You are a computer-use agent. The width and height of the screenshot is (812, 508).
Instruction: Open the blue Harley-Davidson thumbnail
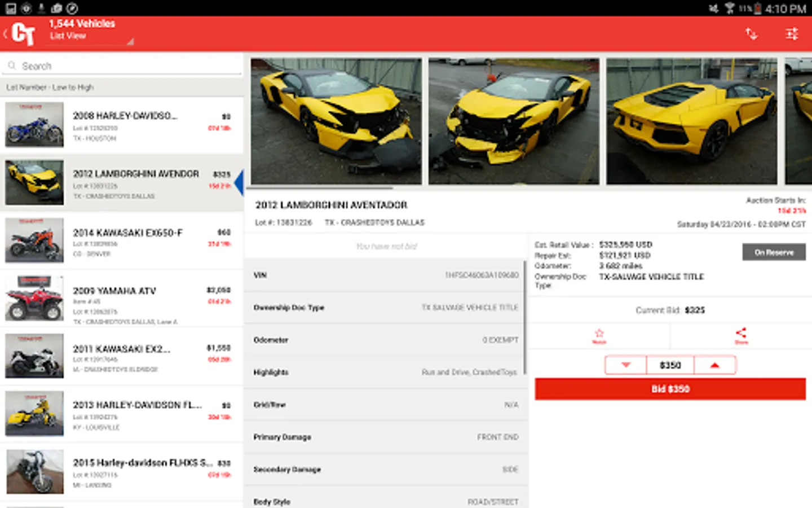(34, 125)
